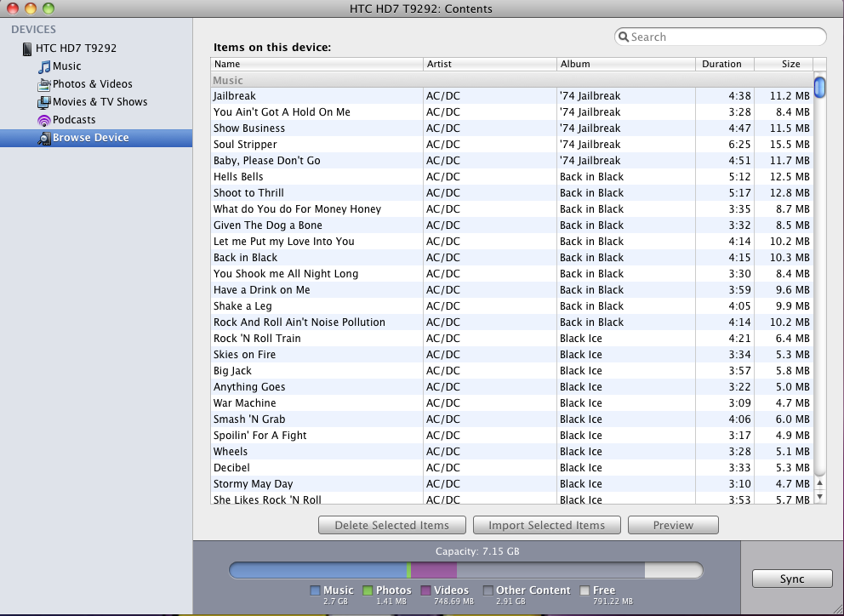Image resolution: width=844 pixels, height=616 pixels.
Task: Select the Wheels track
Action: (x=512, y=451)
